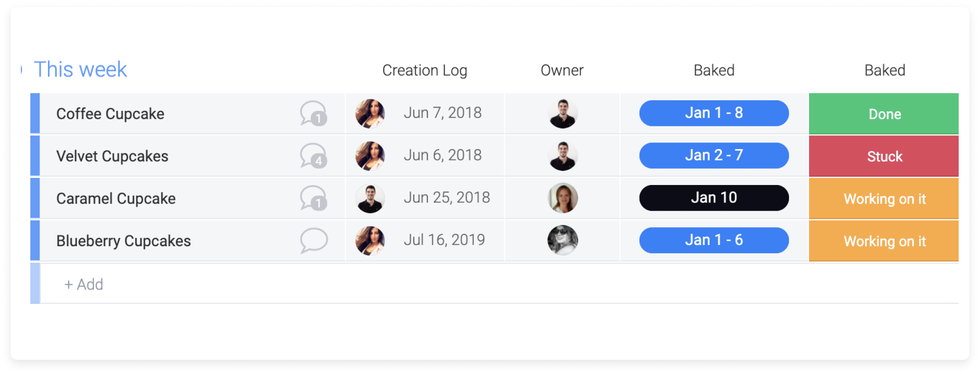Open Caramel Cupcake conversation icon

[313, 198]
